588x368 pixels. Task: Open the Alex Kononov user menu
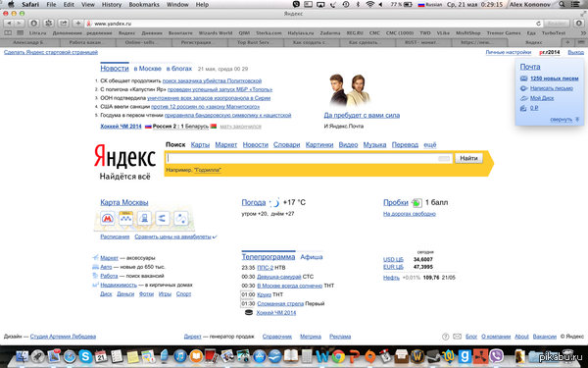[529, 5]
